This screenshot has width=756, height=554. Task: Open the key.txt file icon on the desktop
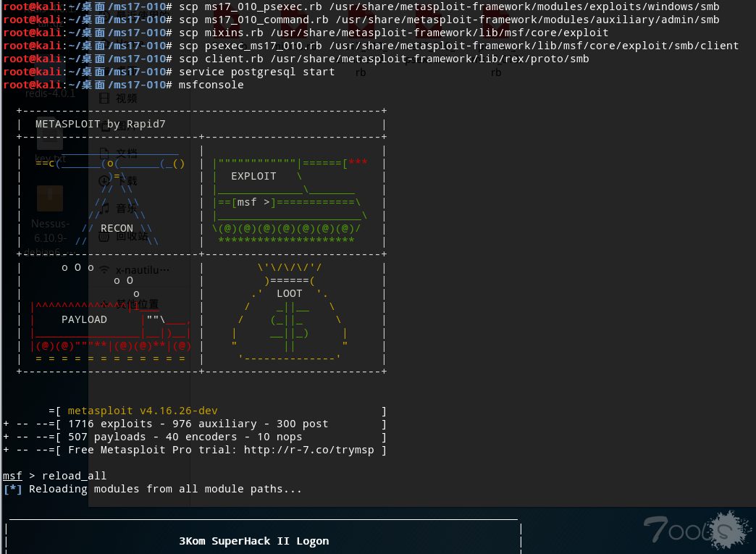click(50, 134)
